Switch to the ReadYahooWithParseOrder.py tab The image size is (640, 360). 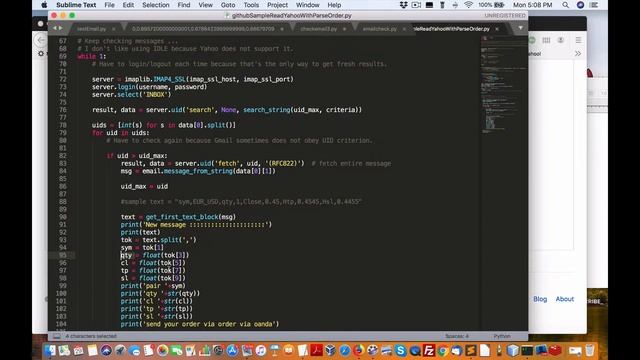coord(451,29)
